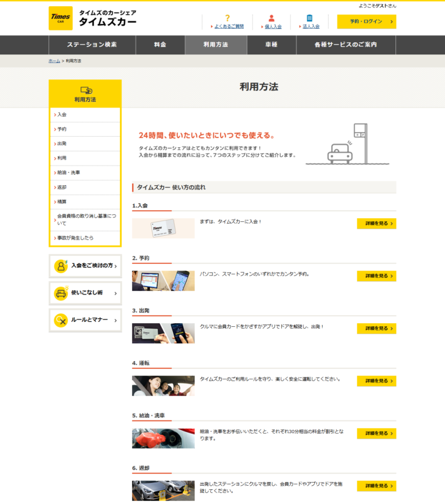Click the membership card thumbnail
The width and height of the screenshot is (445, 504).
163,228
